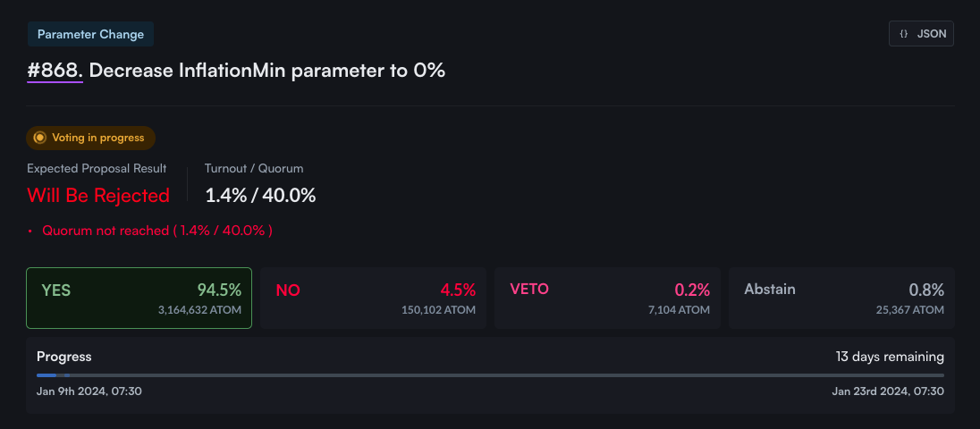Click the proposal title Decrease InflationMin parameter
980x429 pixels.
point(266,71)
